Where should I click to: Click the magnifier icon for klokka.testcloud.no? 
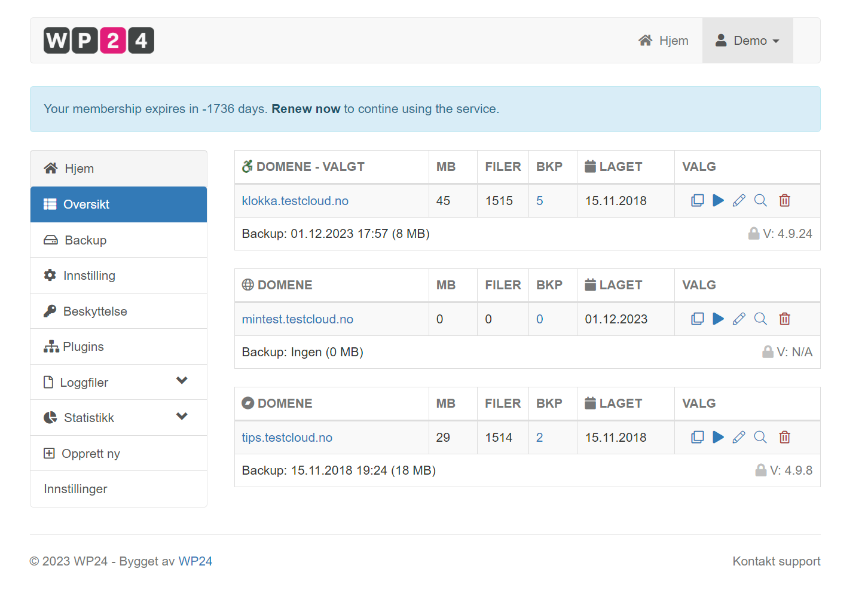coord(760,201)
